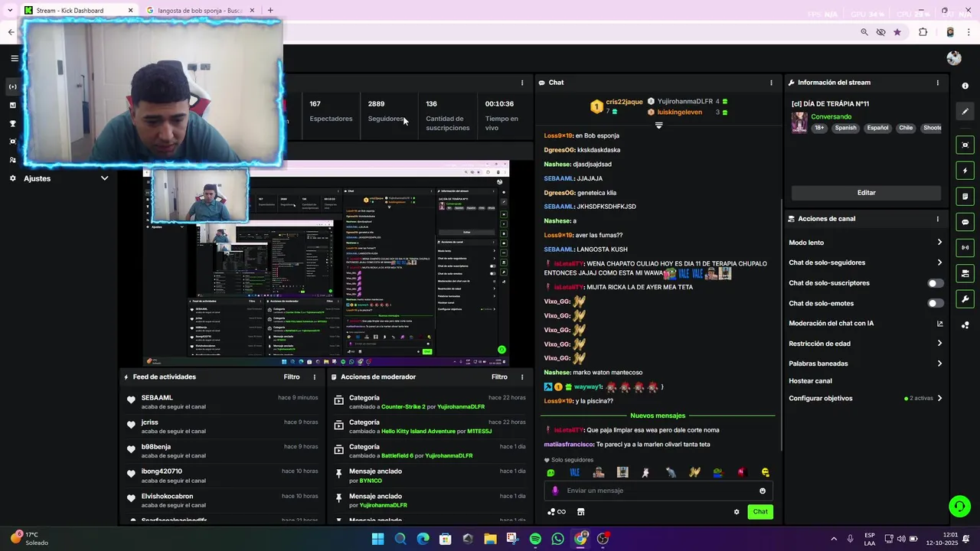Viewport: 980px width, 551px height.
Task: Expand Restricción de edad options
Action: coord(939,344)
